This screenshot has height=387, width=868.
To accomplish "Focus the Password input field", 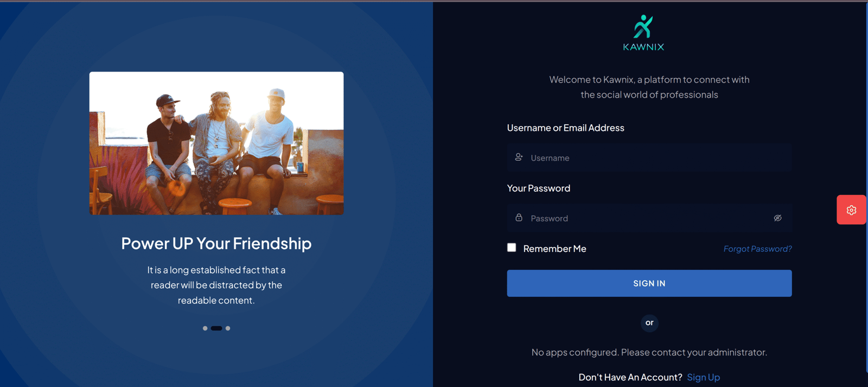I will tap(649, 218).
